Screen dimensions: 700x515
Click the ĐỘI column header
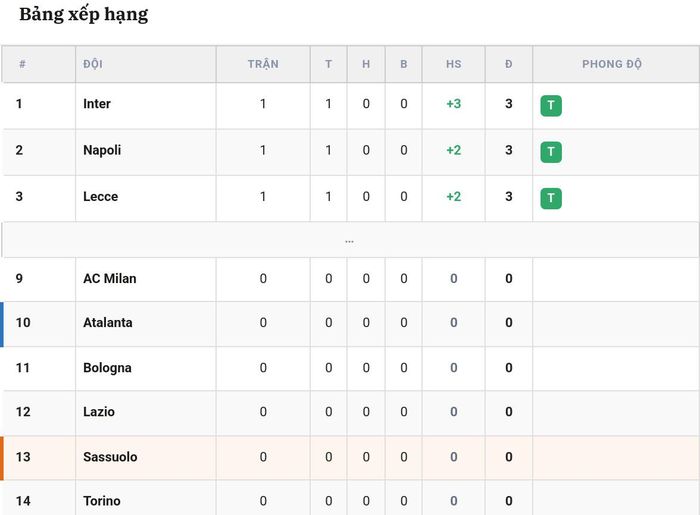[93, 64]
